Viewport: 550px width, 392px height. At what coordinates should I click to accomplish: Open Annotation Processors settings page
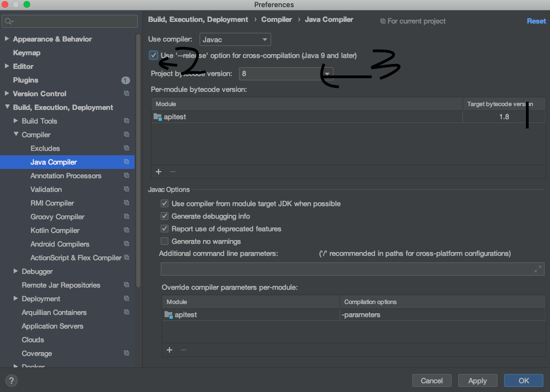pos(66,175)
